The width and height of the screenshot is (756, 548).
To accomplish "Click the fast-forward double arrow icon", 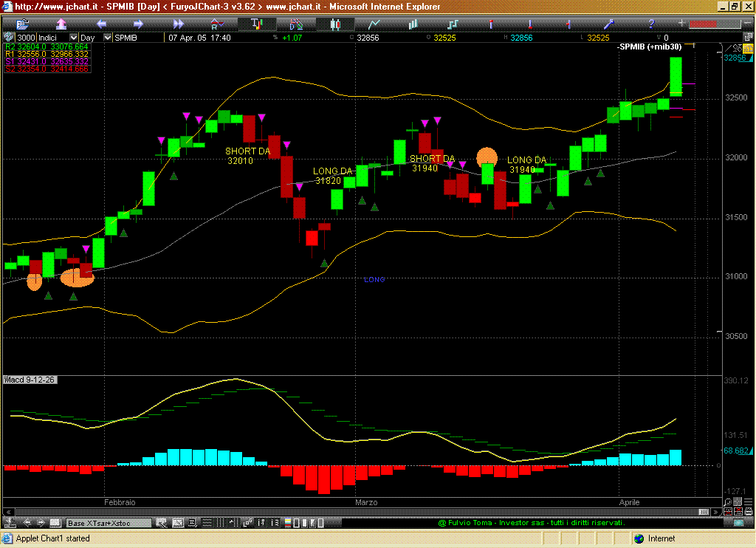I will point(178,24).
